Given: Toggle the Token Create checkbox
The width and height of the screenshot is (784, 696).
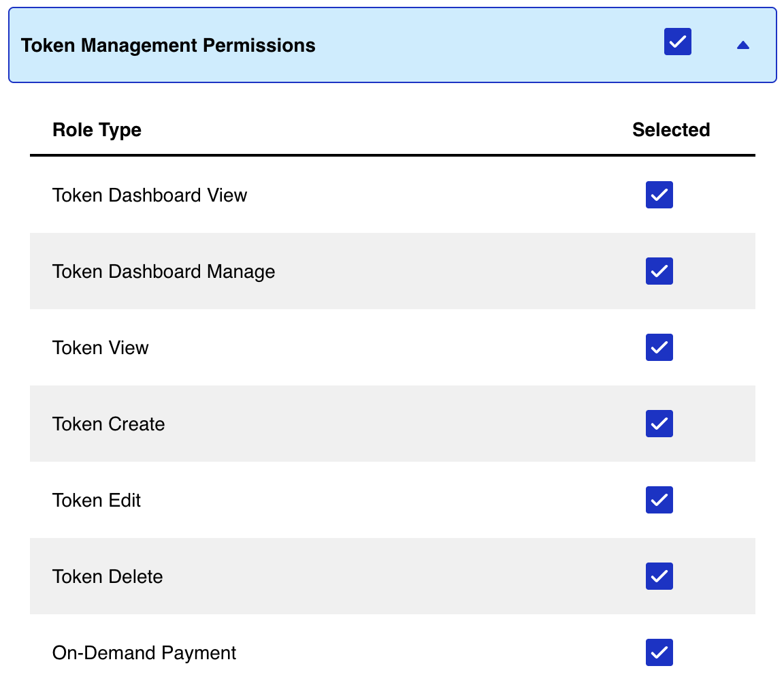Looking at the screenshot, I should coord(659,424).
